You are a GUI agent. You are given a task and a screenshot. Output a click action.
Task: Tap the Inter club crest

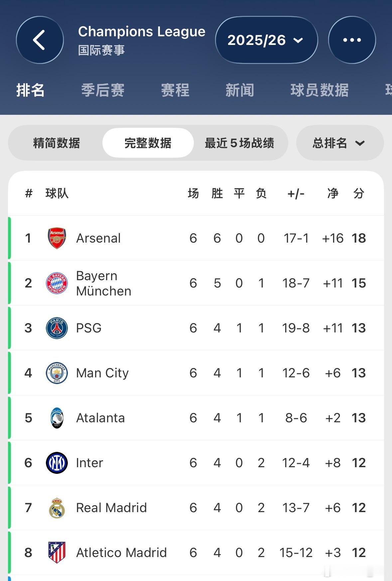click(57, 463)
